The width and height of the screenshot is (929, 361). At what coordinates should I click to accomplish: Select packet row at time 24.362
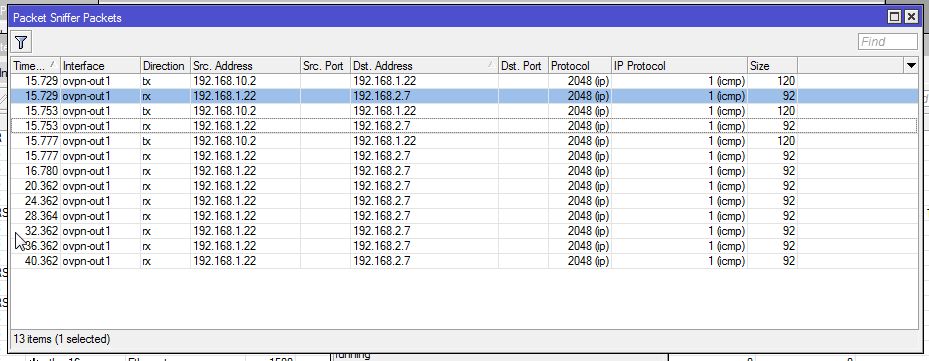click(464, 201)
